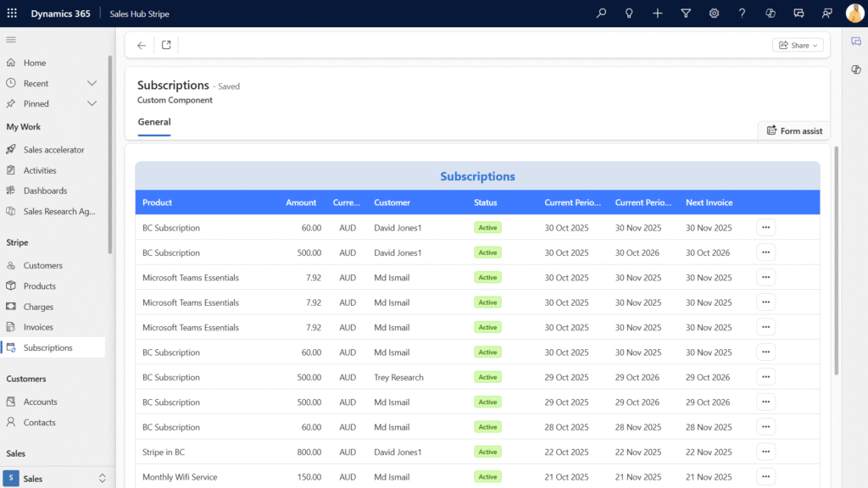The width and height of the screenshot is (868, 488).
Task: Click the search magnifier icon in header
Action: (601, 14)
